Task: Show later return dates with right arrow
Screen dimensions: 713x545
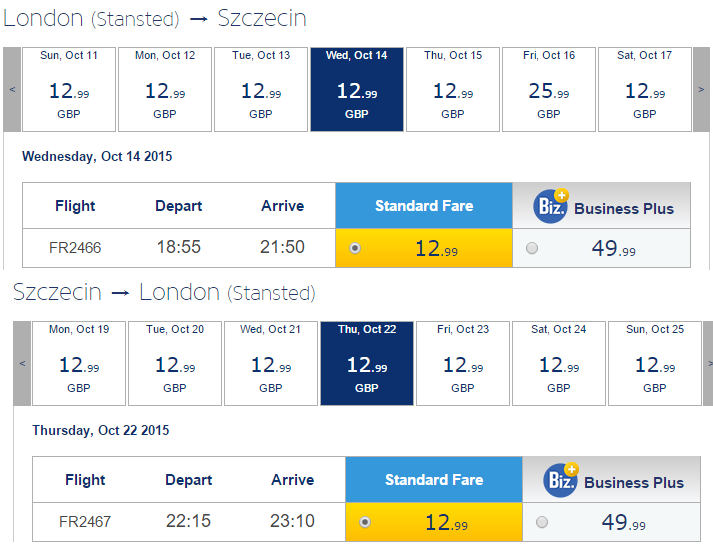Action: [x=708, y=363]
